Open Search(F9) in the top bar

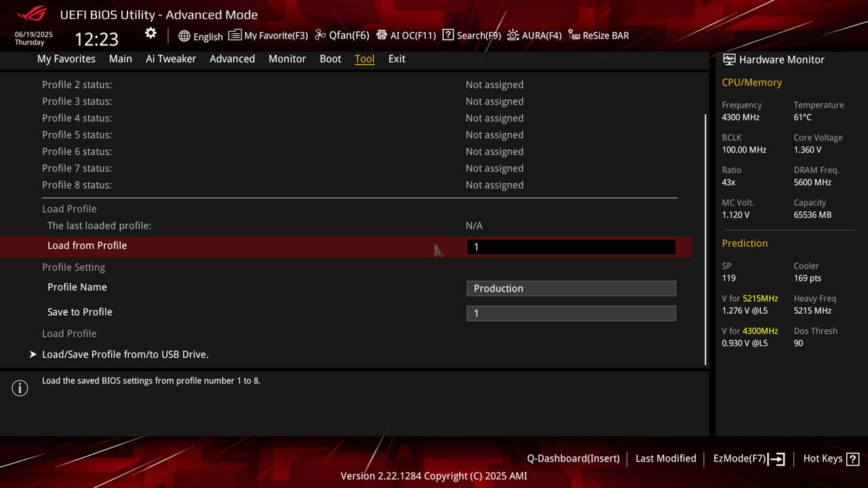pyautogui.click(x=471, y=35)
